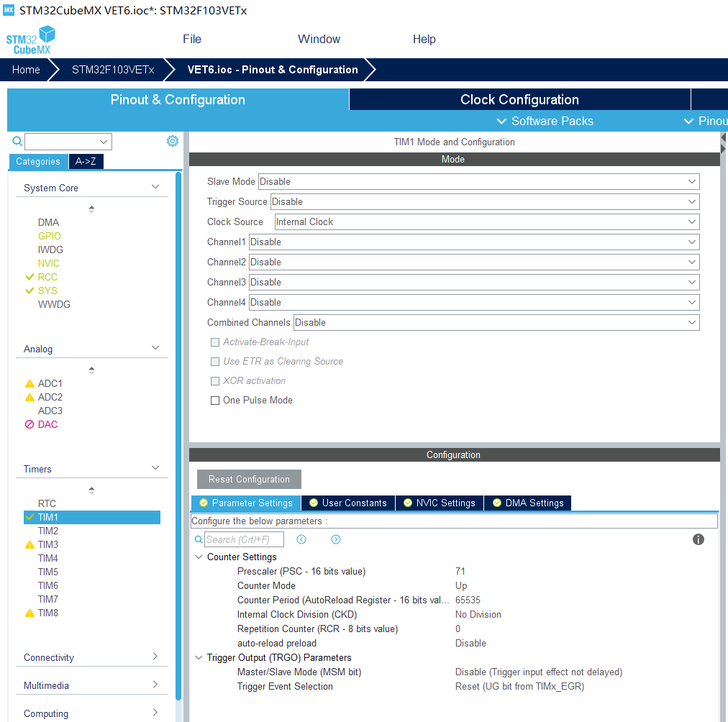Open the Channel4 dropdown

pyautogui.click(x=474, y=303)
